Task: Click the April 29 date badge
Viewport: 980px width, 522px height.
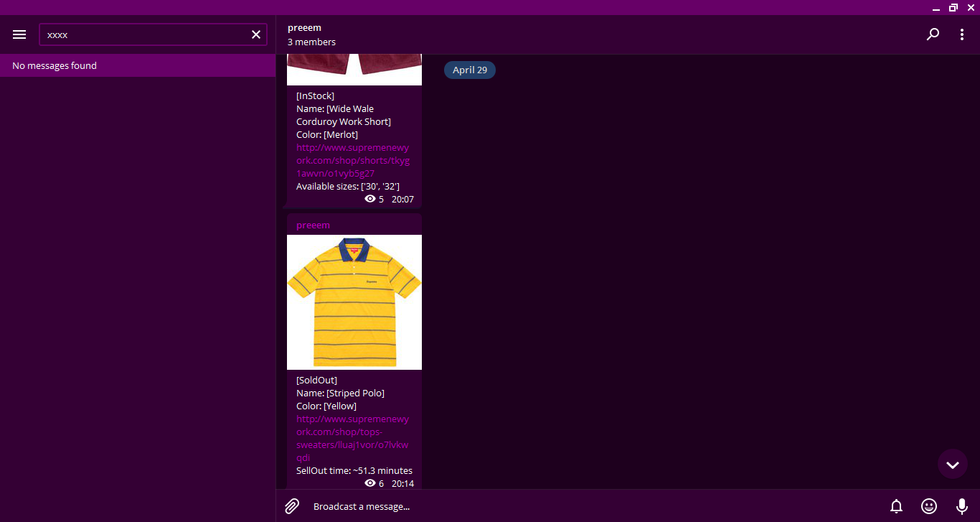Action: [470, 70]
